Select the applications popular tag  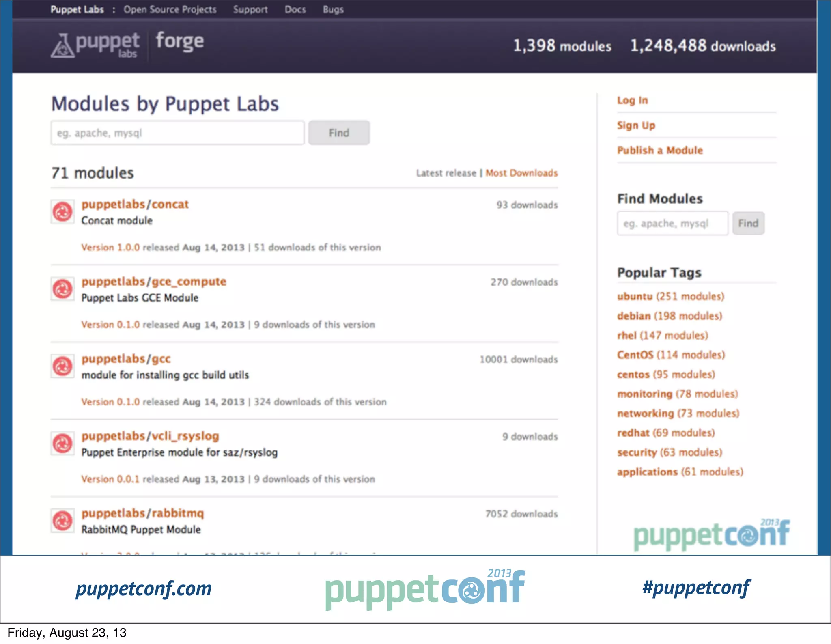(x=680, y=472)
